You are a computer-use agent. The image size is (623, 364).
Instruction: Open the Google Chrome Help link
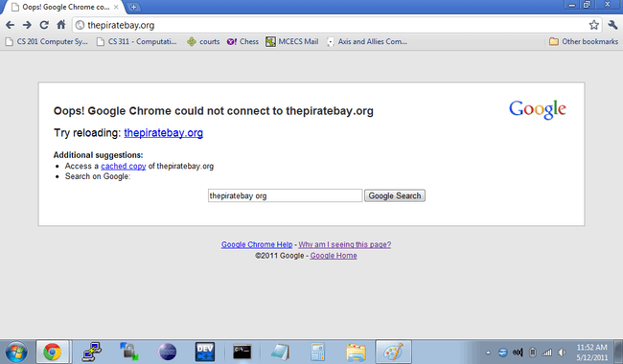click(x=257, y=244)
